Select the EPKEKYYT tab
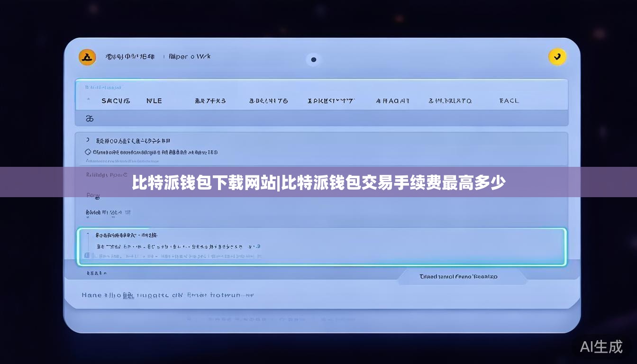Screen dimensions: 637x364 [331, 101]
